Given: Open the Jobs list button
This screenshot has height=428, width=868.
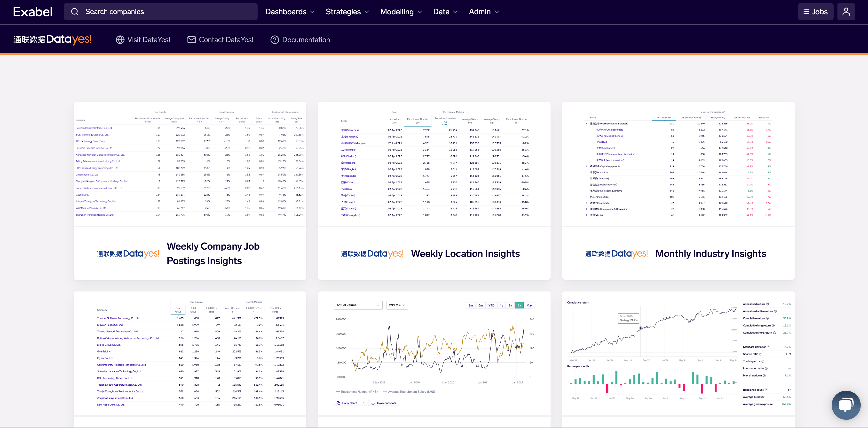Looking at the screenshot, I should [x=815, y=12].
